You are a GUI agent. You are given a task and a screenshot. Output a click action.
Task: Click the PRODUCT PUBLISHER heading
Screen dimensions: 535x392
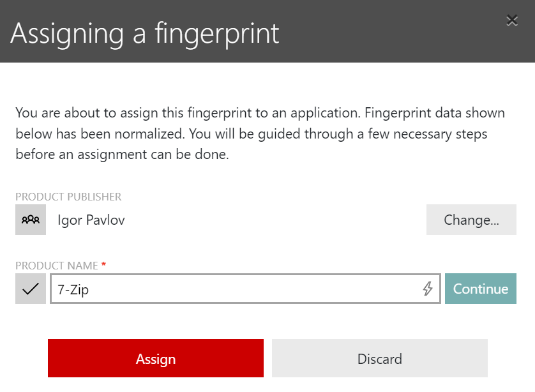click(68, 197)
